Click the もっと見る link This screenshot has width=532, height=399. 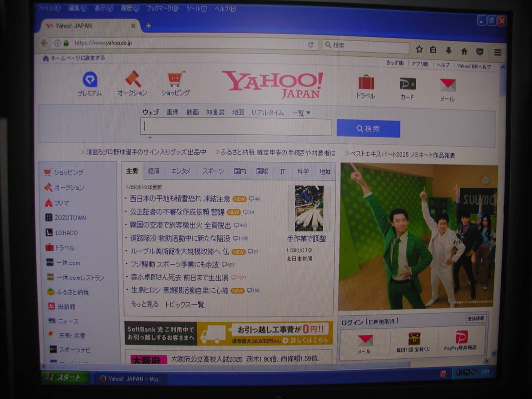pyautogui.click(x=145, y=304)
